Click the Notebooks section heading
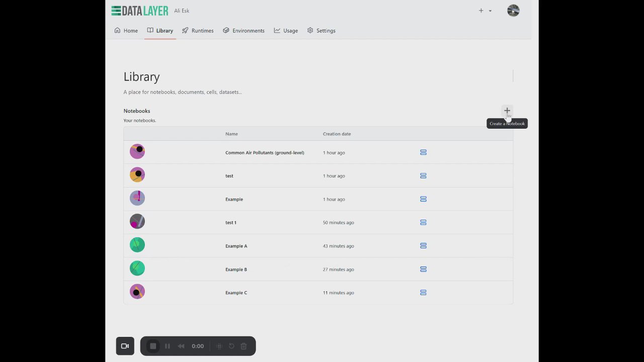The image size is (644, 362). tap(137, 111)
